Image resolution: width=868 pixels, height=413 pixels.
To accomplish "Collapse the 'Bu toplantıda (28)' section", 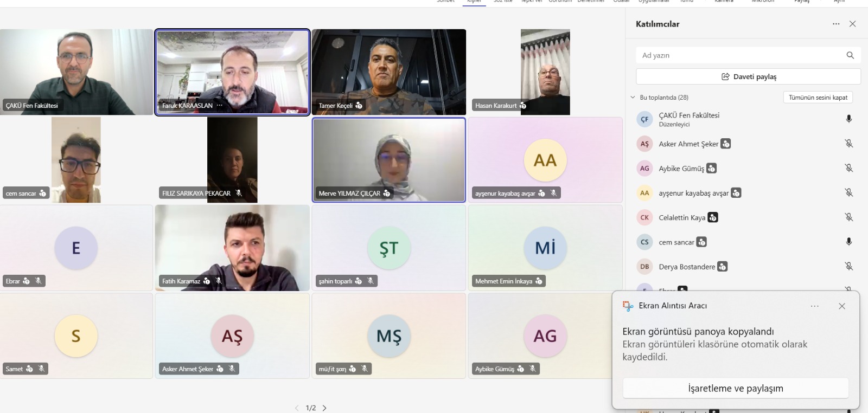I will tap(633, 98).
